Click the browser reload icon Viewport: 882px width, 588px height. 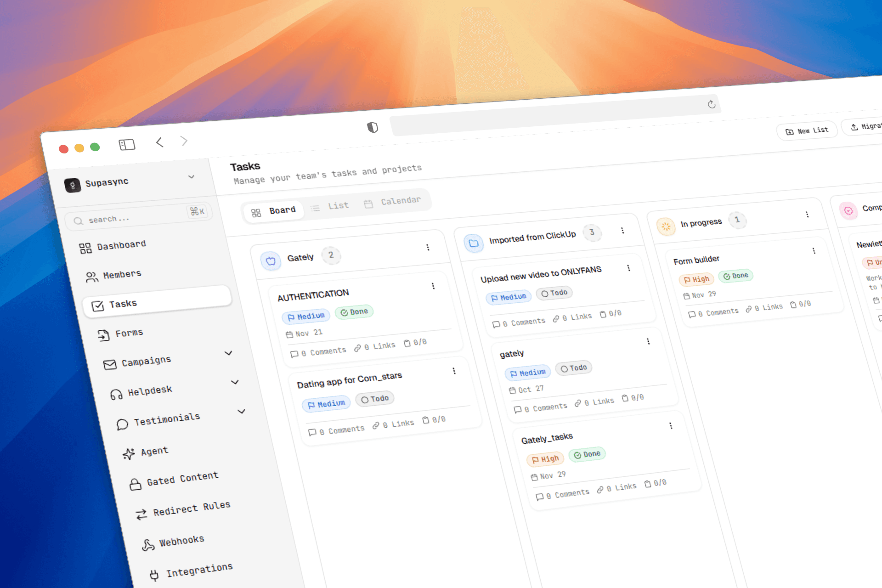(x=712, y=105)
